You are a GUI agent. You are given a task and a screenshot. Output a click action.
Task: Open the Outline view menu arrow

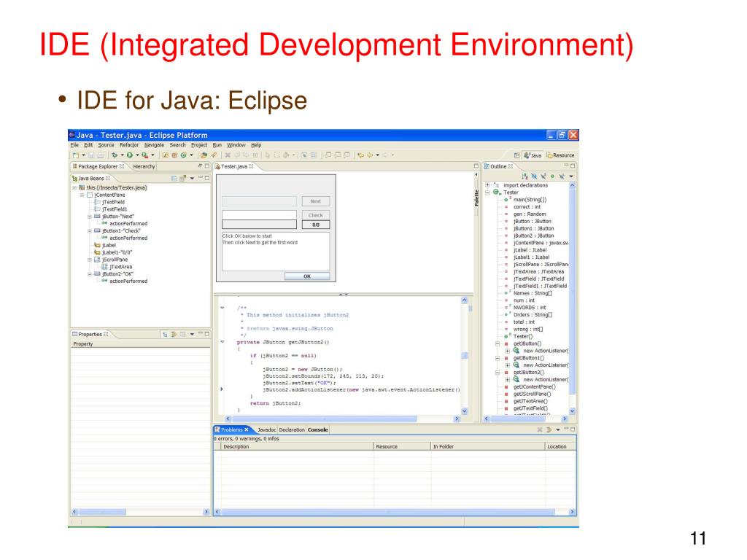tap(571, 176)
